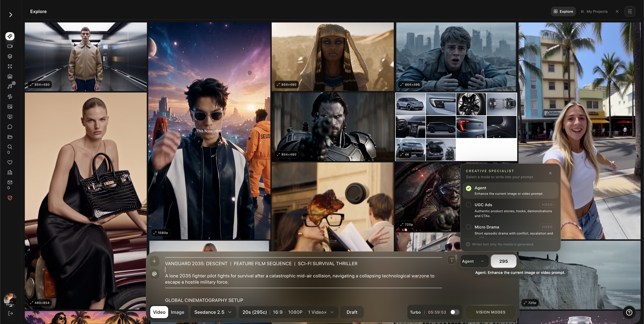Switch to the Explore tab
The height and width of the screenshot is (324, 644).
point(563,12)
